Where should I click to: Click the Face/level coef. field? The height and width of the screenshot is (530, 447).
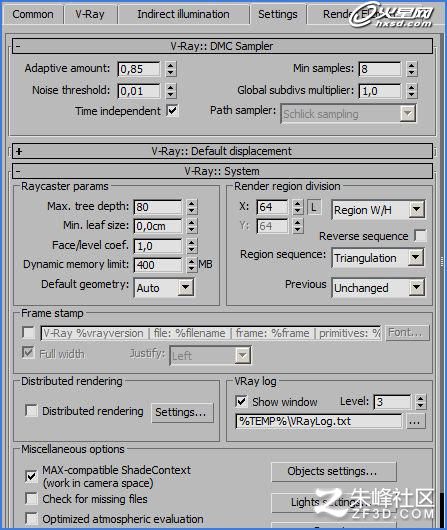click(158, 246)
